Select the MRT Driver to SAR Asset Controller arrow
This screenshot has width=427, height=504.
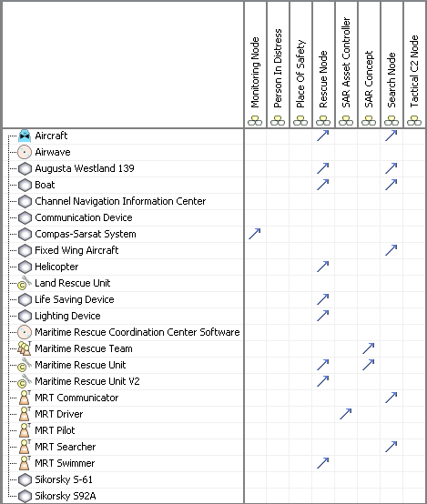click(x=346, y=414)
